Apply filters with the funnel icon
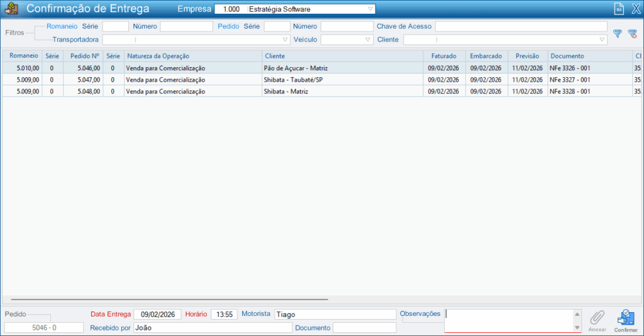Image resolution: width=644 pixels, height=336 pixels. [618, 33]
